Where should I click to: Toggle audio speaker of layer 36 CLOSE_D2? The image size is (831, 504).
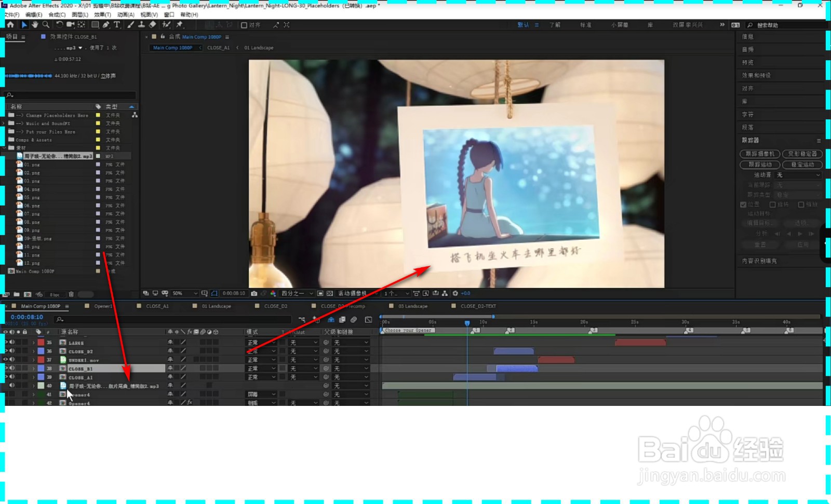[x=12, y=351]
